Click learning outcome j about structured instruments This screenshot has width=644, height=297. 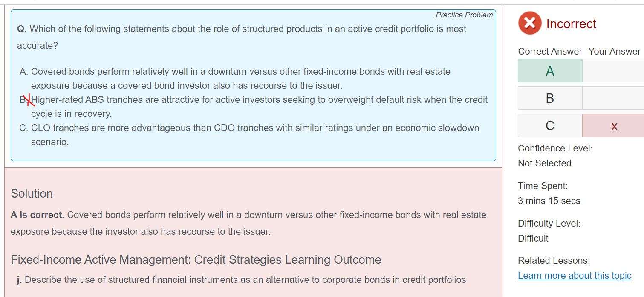(x=241, y=280)
